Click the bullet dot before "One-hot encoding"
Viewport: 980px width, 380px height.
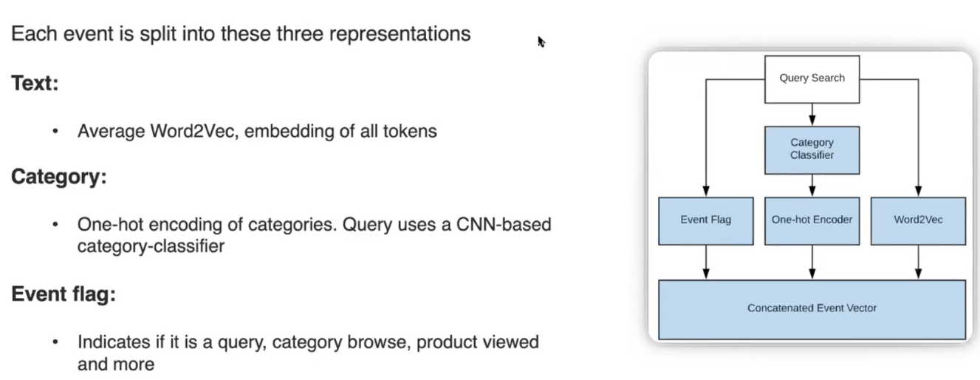[55, 225]
